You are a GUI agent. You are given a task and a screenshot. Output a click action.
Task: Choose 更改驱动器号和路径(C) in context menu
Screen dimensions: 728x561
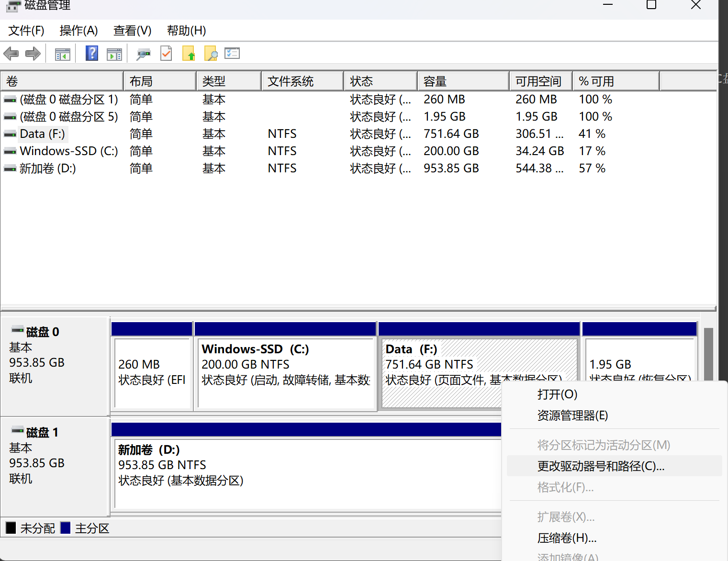601,466
